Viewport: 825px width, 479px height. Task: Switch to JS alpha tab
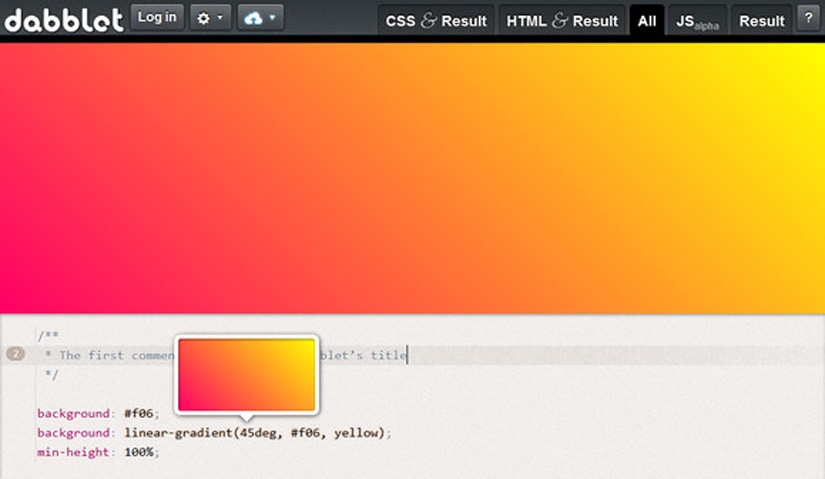[x=697, y=21]
